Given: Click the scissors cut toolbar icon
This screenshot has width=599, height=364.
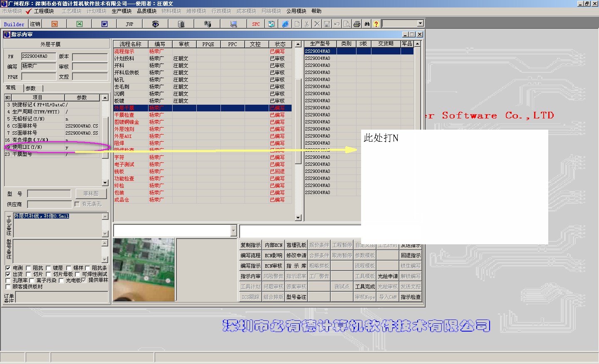Looking at the screenshot, I should pyautogui.click(x=307, y=24).
